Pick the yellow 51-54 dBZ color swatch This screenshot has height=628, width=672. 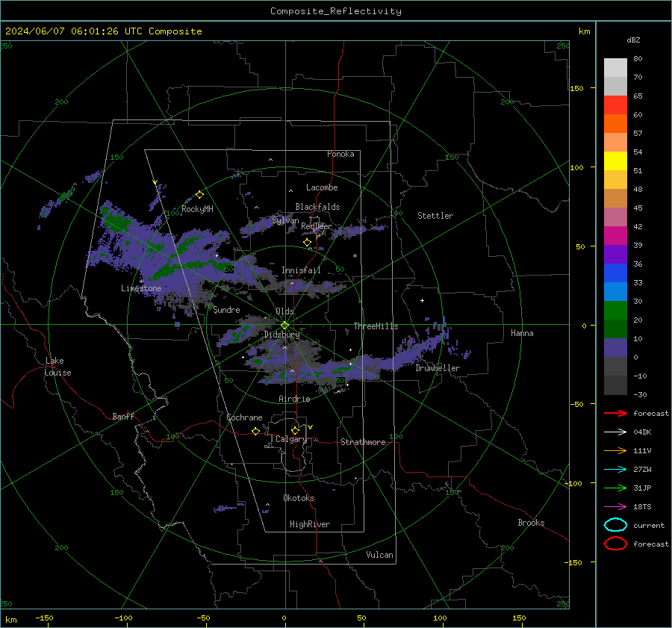[615, 161]
